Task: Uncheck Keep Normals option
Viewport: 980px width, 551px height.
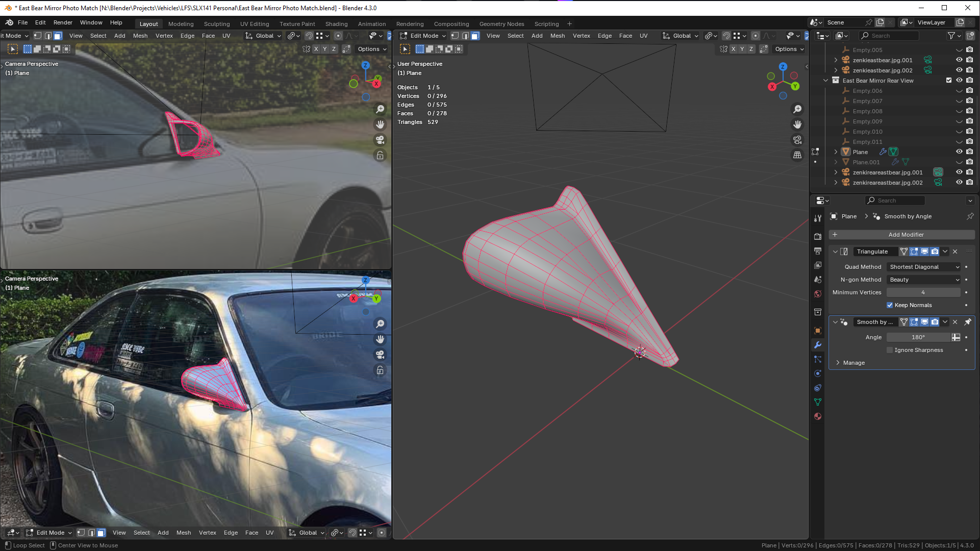Action: [x=890, y=305]
